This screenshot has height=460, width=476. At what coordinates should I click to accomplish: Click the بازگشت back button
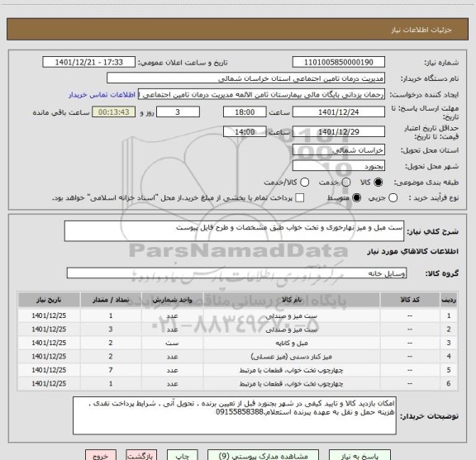pos(141,456)
